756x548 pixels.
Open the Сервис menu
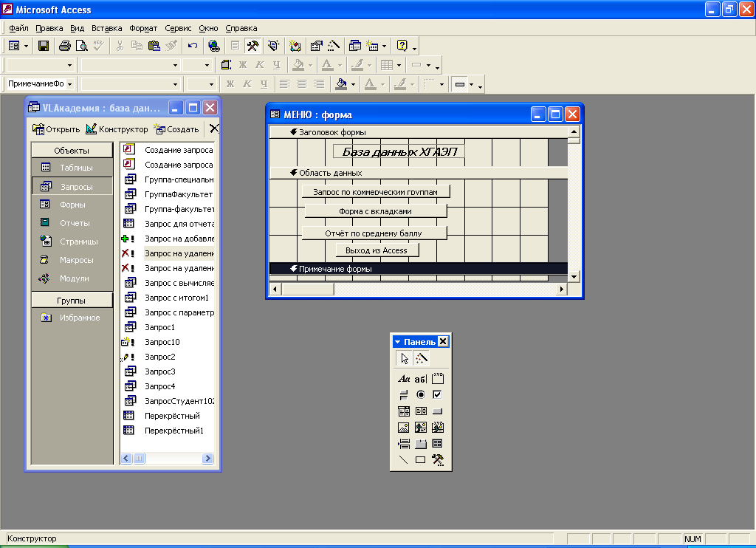tap(178, 28)
